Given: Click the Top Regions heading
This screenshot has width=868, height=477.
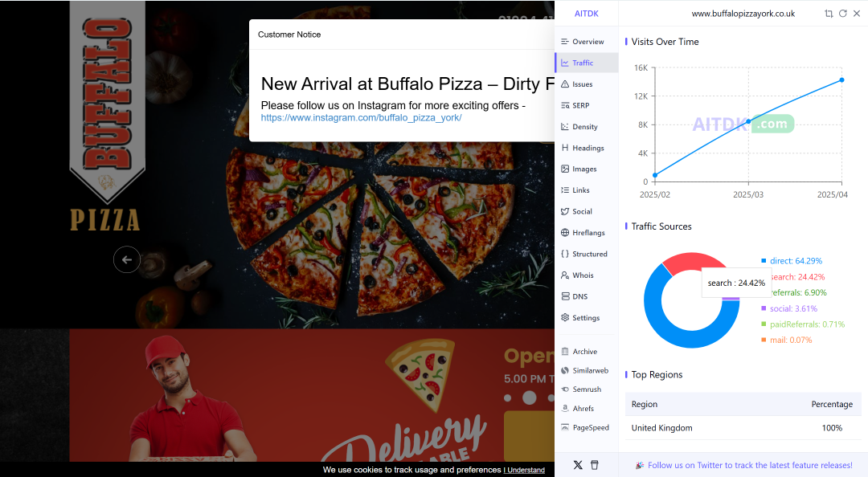Looking at the screenshot, I should (x=657, y=375).
